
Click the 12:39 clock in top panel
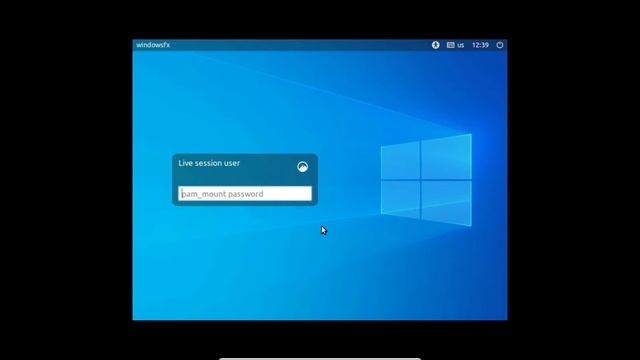pos(480,45)
